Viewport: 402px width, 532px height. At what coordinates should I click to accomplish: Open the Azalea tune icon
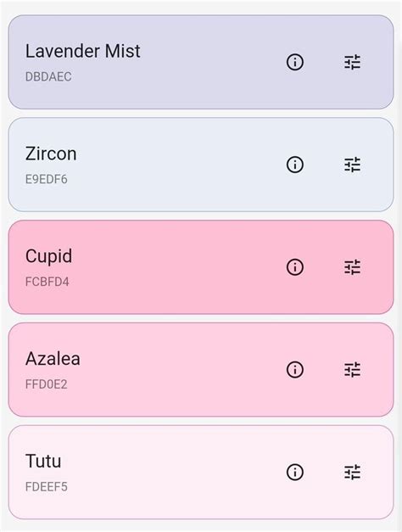tap(353, 369)
